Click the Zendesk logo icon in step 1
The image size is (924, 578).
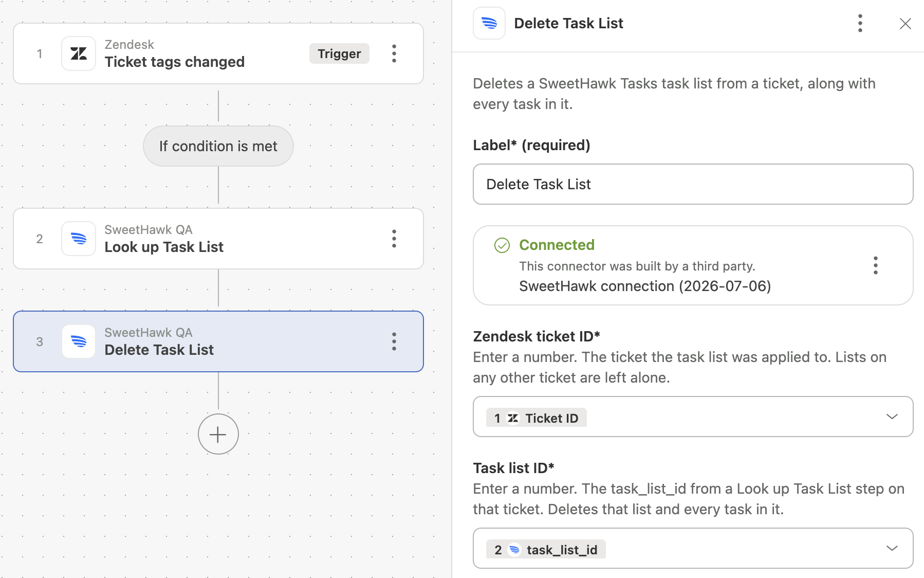79,53
